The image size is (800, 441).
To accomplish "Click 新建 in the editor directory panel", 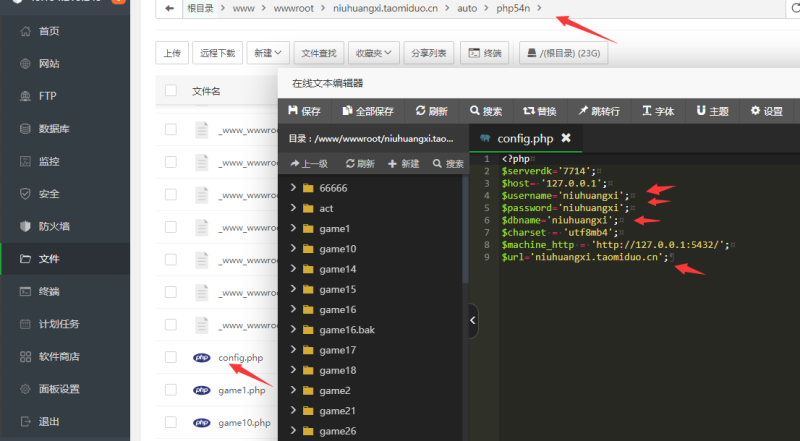I will pyautogui.click(x=404, y=164).
